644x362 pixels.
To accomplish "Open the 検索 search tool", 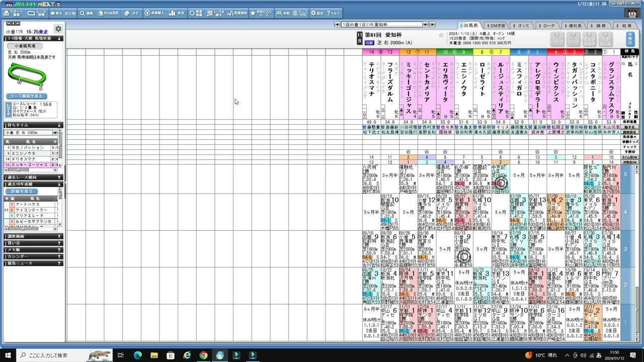I will 88,14.
